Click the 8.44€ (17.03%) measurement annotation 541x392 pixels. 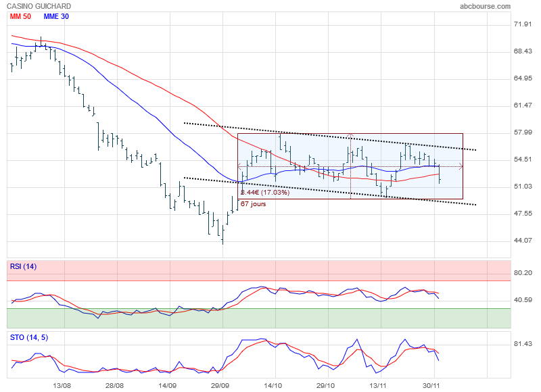click(x=265, y=193)
